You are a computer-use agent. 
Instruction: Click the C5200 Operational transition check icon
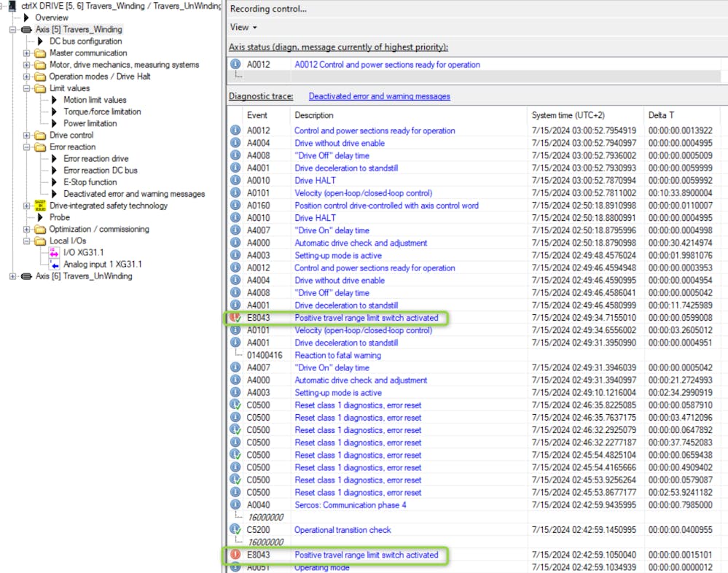(x=235, y=530)
